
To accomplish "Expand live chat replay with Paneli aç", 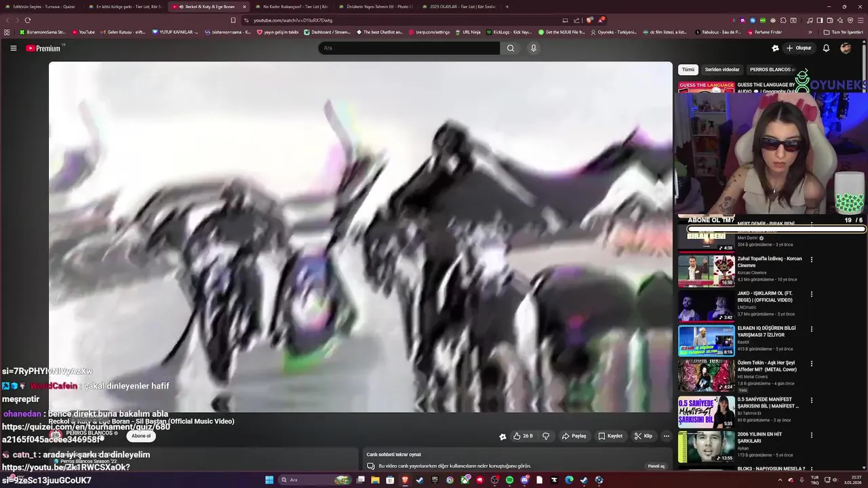I will coord(656,466).
